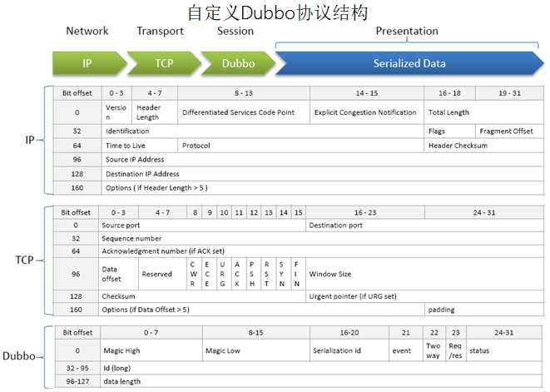Select the Presentation layer label
550x392 pixels.
point(407,31)
